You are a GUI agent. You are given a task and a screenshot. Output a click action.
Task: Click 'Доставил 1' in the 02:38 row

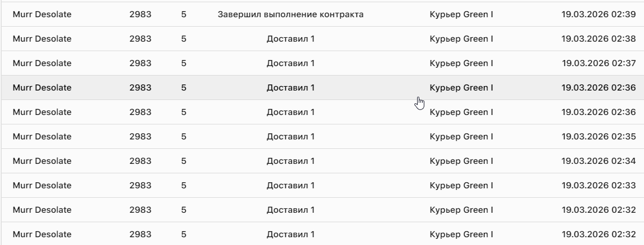pos(290,39)
